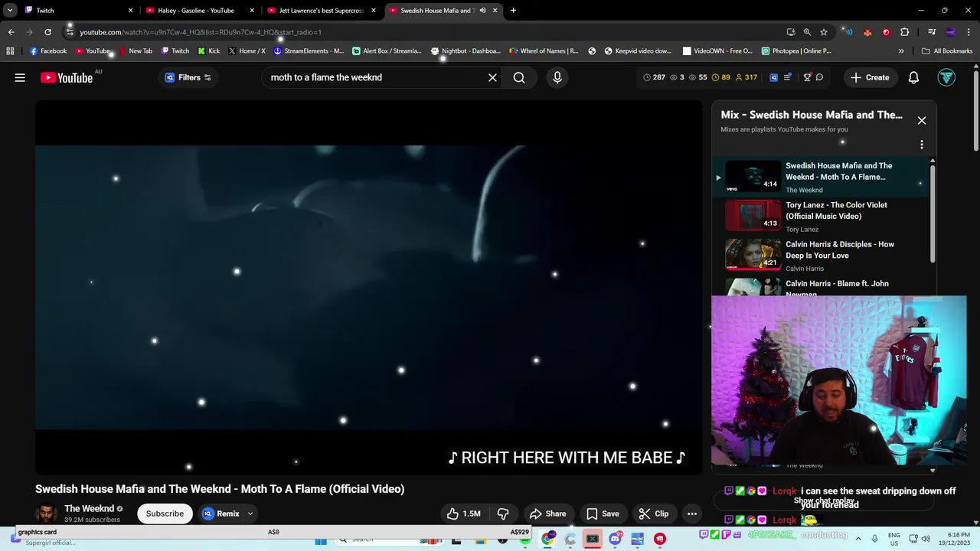Screen dimensions: 980x551
Task: Open a new Chrome tab
Action: tap(513, 11)
